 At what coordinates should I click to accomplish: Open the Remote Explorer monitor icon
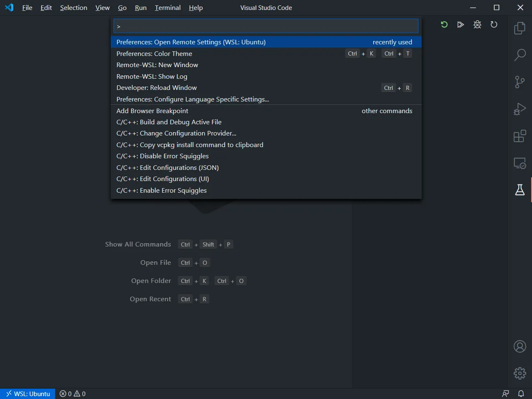[x=520, y=163]
